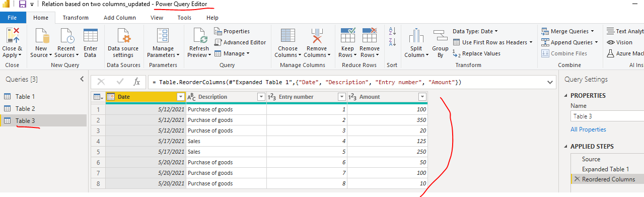Image resolution: width=644 pixels, height=197 pixels.
Task: Open the Advanced Editor
Action: pos(240,42)
